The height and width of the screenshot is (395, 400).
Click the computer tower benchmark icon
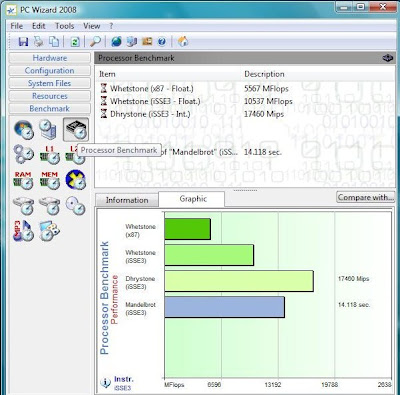[49, 129]
